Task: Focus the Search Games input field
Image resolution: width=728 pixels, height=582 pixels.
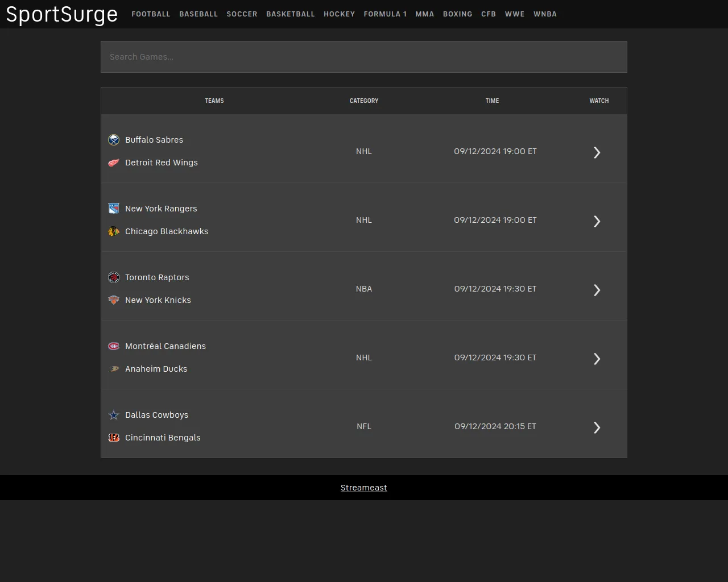Action: coord(364,57)
